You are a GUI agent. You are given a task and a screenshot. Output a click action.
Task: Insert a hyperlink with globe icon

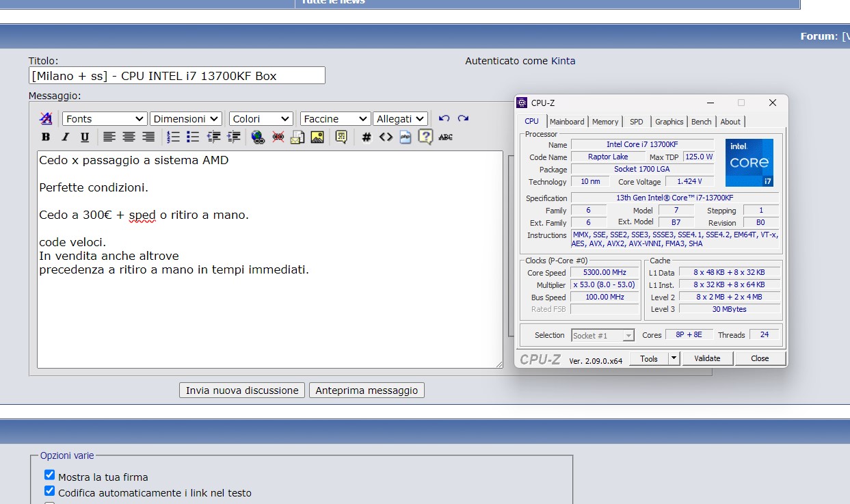(258, 137)
